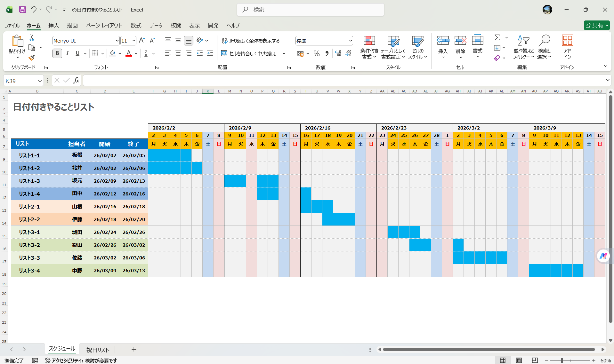This screenshot has width=614, height=364.
Task: Click the 検索と選択 magnifier icon
Action: pos(545,47)
